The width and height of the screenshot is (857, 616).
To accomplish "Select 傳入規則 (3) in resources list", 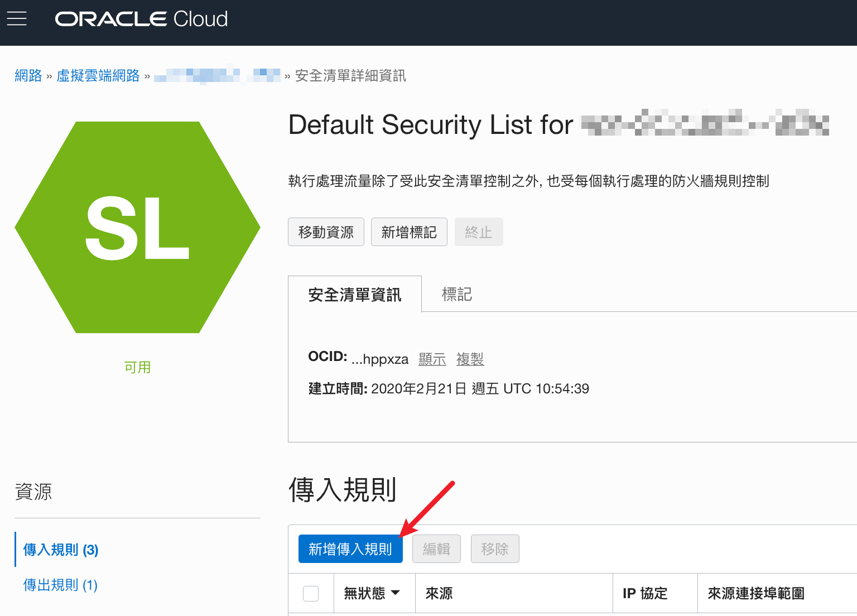I will 61,550.
